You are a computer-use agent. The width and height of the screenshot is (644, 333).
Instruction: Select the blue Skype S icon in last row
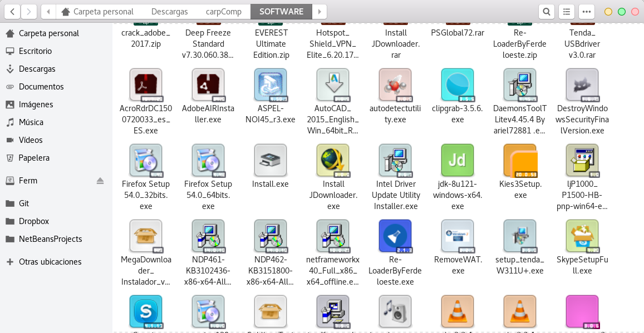pyautogui.click(x=146, y=311)
